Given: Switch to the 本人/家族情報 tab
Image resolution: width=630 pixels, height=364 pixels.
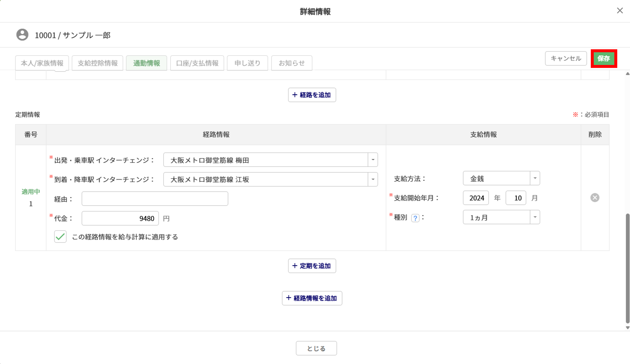Looking at the screenshot, I should [42, 63].
